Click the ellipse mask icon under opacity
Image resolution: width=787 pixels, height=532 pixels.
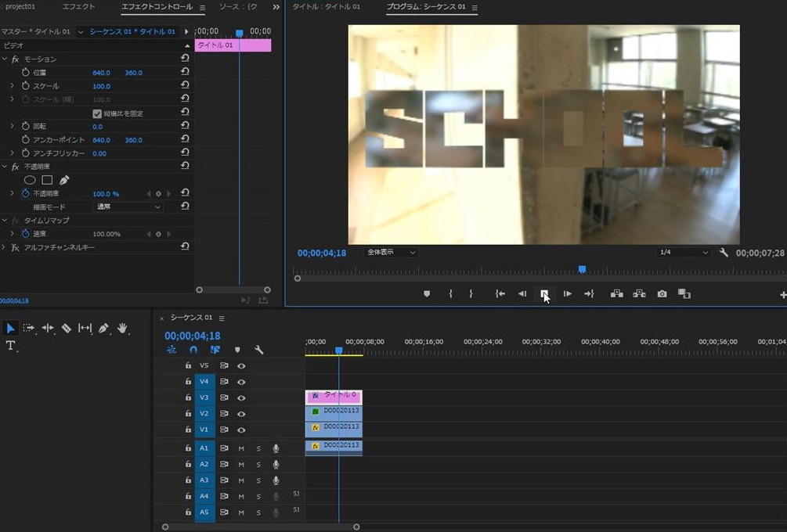coord(30,180)
